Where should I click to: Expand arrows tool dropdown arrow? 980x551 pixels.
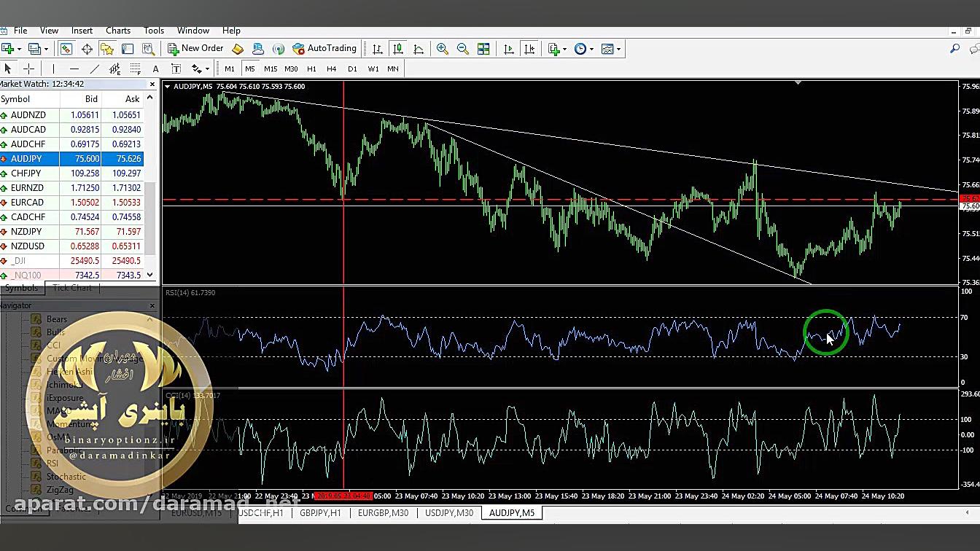207,69
